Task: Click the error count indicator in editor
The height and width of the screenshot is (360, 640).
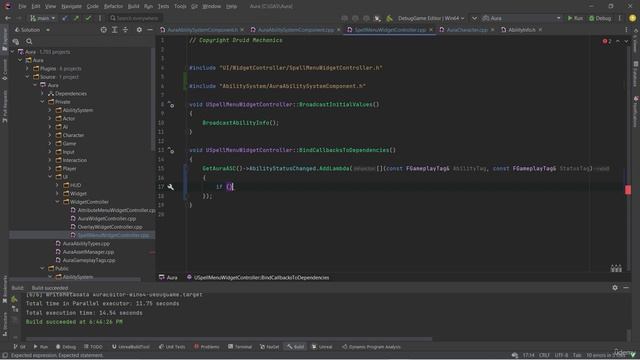Action: click(607, 41)
